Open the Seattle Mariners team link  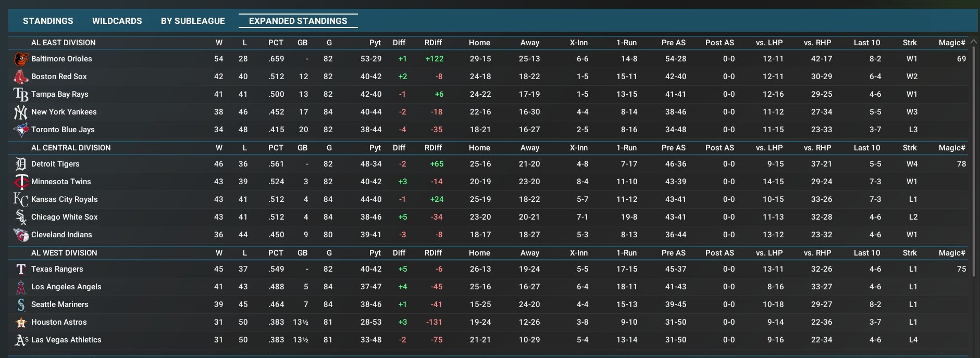60,304
